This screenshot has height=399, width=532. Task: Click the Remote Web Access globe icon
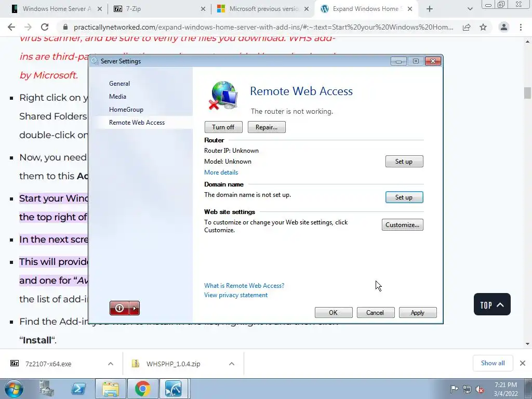pyautogui.click(x=223, y=96)
